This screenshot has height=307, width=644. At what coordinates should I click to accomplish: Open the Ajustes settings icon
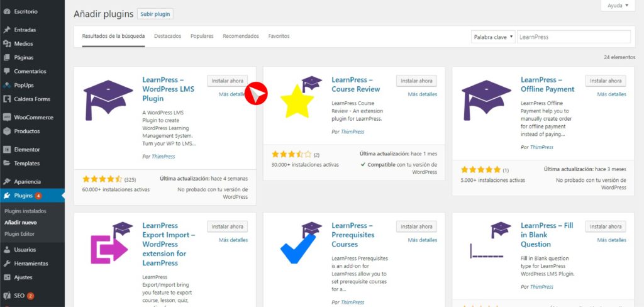[x=6, y=277]
